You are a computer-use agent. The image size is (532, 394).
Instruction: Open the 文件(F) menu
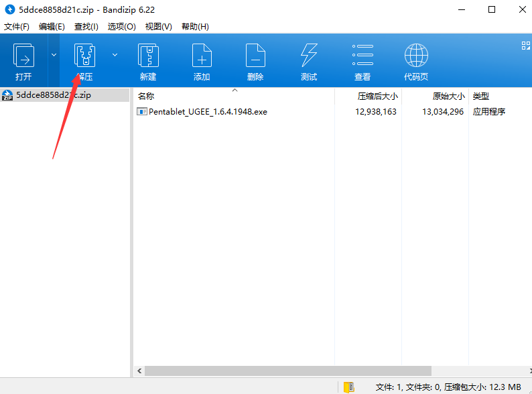pos(16,27)
